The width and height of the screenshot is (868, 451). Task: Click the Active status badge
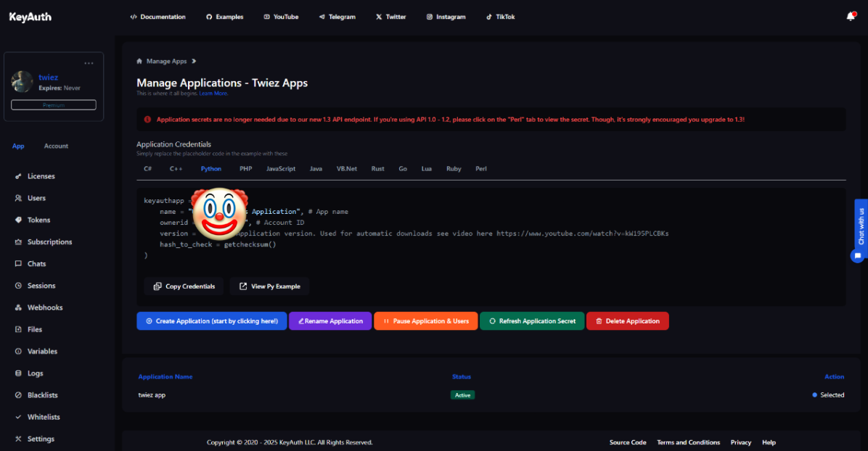tap(462, 395)
